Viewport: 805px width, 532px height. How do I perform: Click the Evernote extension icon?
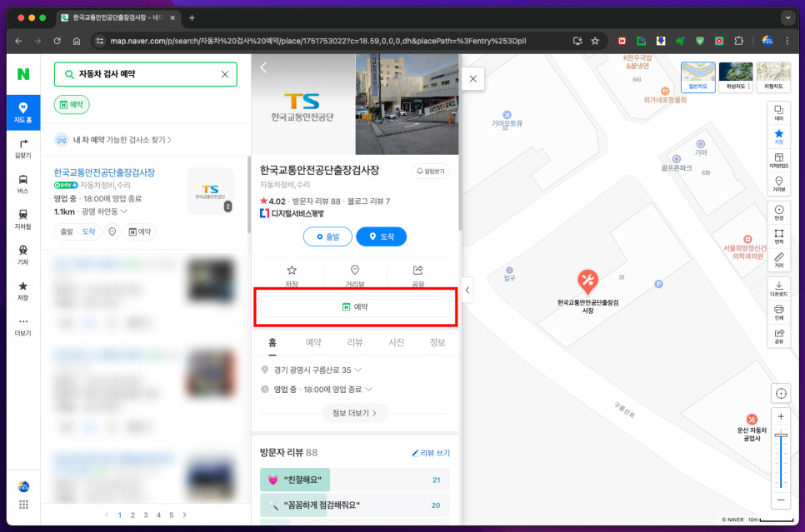pyautogui.click(x=680, y=41)
